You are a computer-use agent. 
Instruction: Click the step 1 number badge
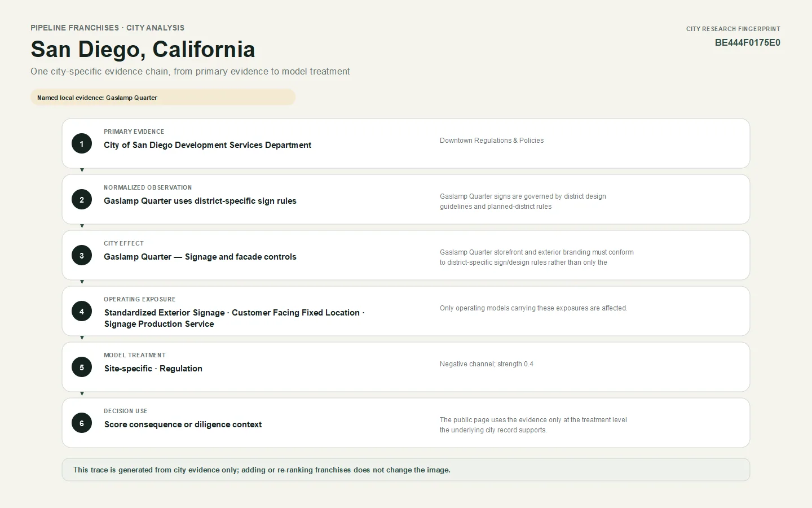click(82, 143)
